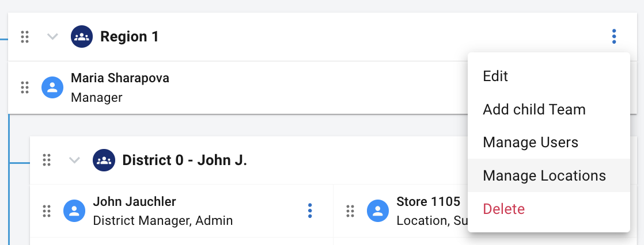Collapse District 0 - John J. chevron
Image resolution: width=644 pixels, height=245 pixels.
click(x=74, y=160)
